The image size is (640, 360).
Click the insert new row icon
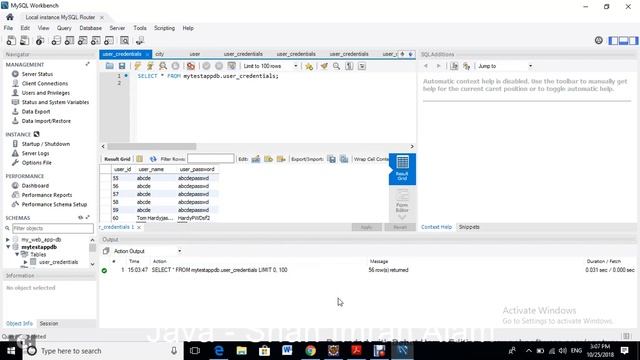(268, 159)
